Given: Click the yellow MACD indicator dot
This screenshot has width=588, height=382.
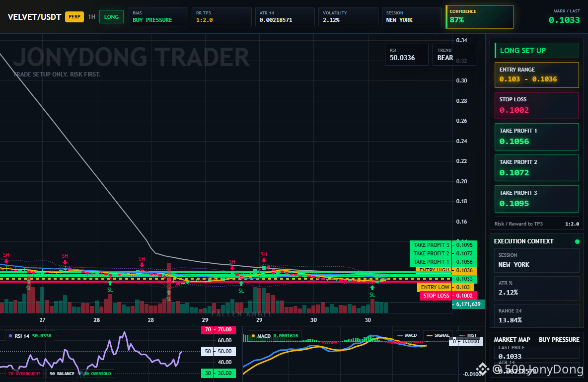Looking at the screenshot, I should [x=253, y=336].
